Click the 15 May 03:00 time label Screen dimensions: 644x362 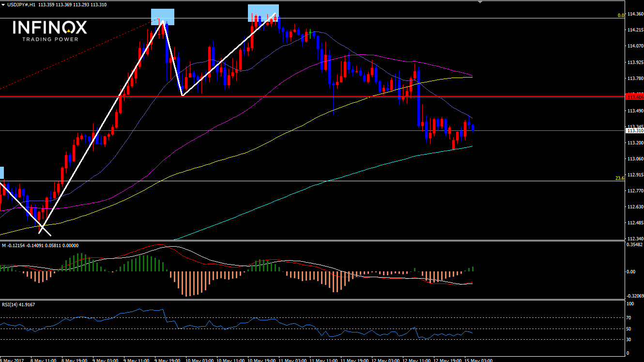pyautogui.click(x=479, y=360)
